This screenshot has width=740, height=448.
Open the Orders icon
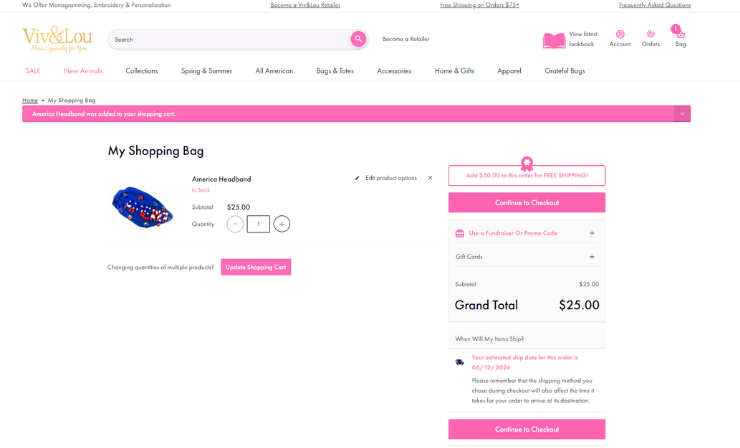coord(650,35)
